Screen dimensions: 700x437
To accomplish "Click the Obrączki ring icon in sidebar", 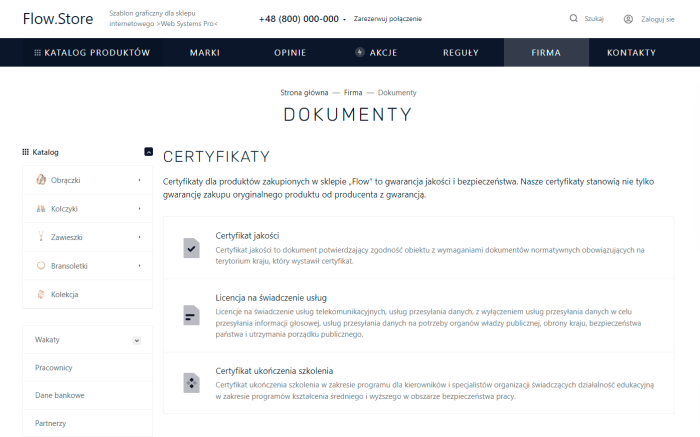I will (x=41, y=180).
